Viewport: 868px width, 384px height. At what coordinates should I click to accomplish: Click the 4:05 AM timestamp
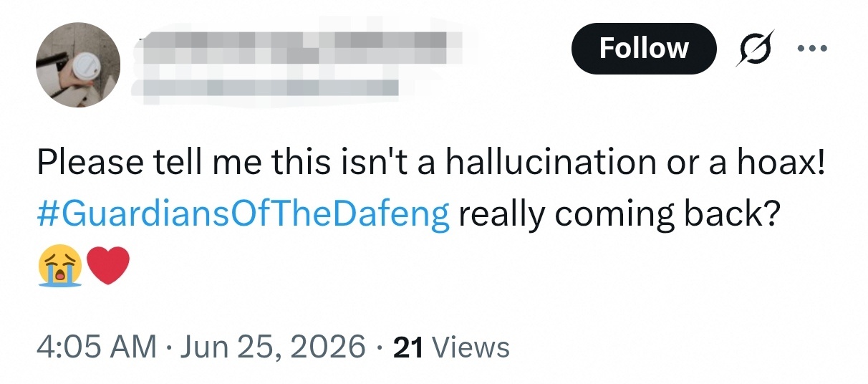pyautogui.click(x=96, y=347)
